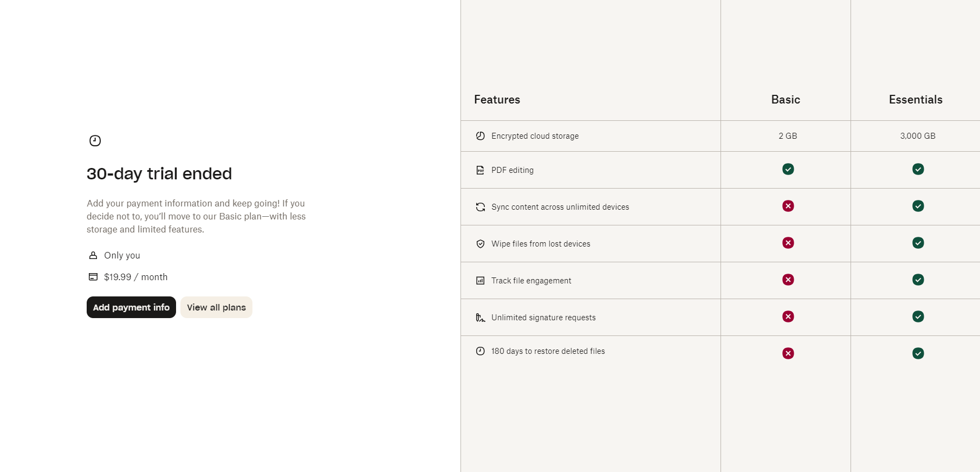Click the restore deleted files clock icon
Screen dimensions: 980x472
tap(481, 351)
